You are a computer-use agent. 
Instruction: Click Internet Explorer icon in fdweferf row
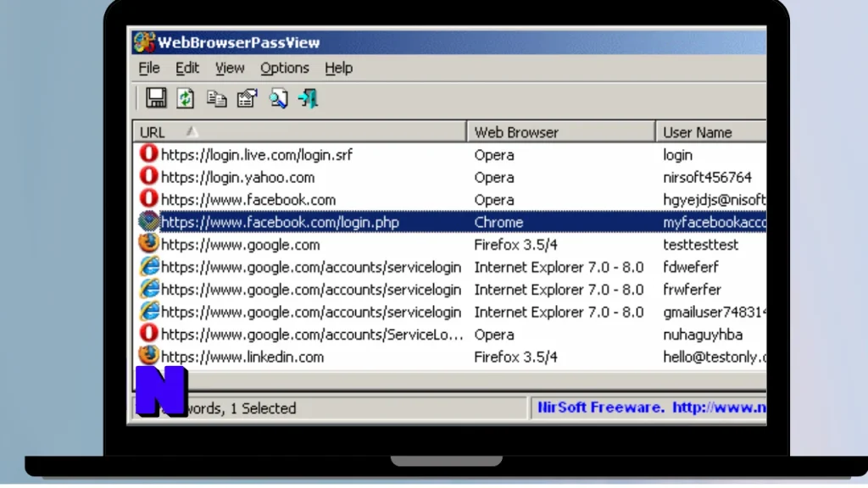[x=149, y=266]
